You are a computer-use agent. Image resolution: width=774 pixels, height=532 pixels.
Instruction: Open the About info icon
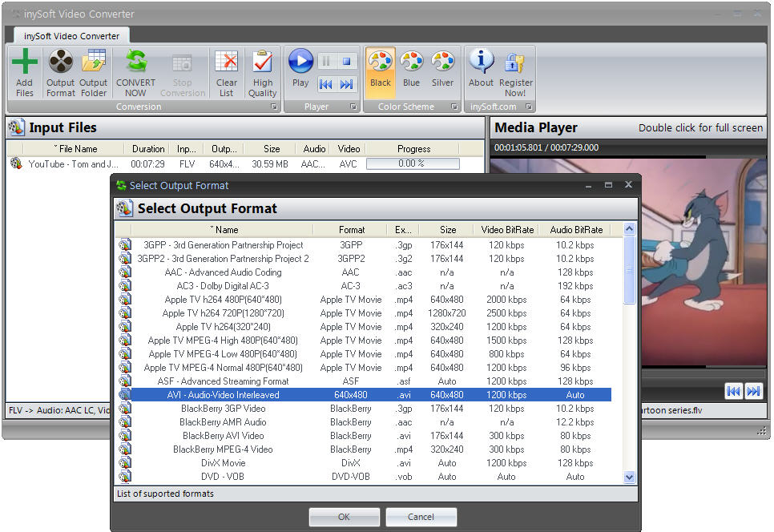click(x=482, y=61)
